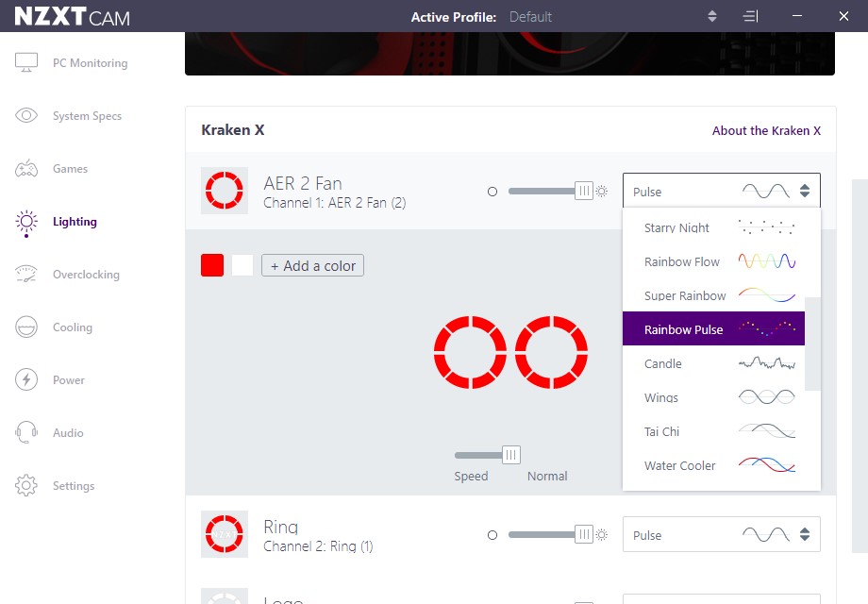Click the Add a color button

[x=313, y=265]
